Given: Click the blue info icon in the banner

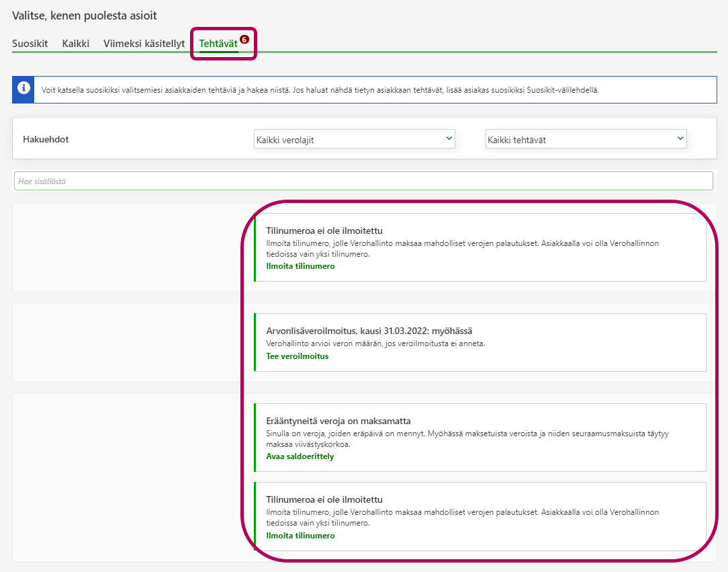Looking at the screenshot, I should pyautogui.click(x=24, y=89).
